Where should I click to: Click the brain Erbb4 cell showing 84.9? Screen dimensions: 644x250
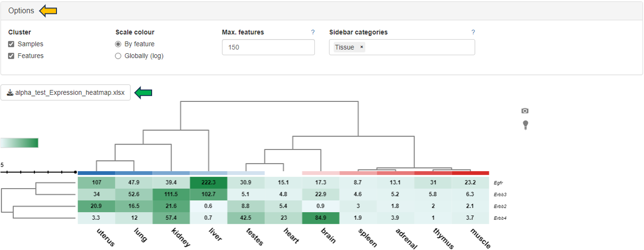320,218
